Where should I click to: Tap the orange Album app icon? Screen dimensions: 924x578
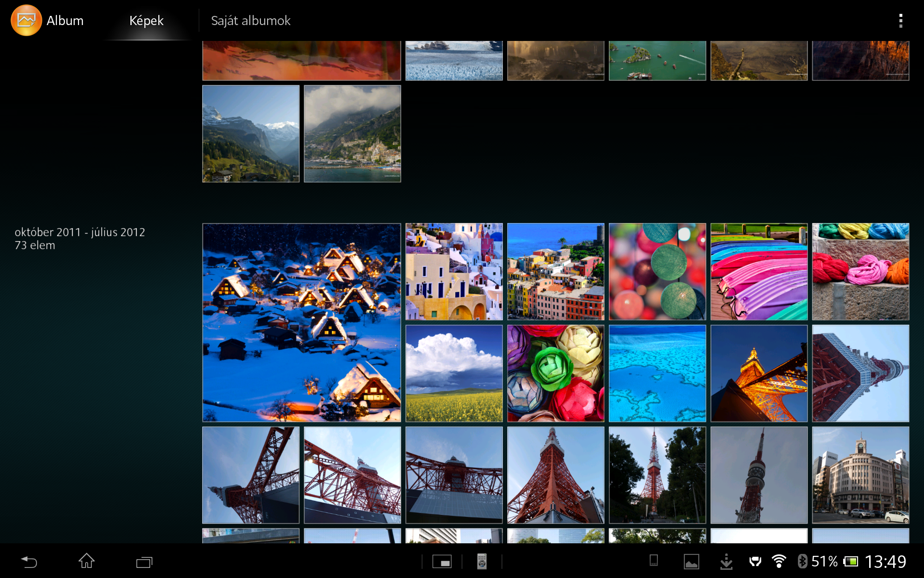point(26,20)
